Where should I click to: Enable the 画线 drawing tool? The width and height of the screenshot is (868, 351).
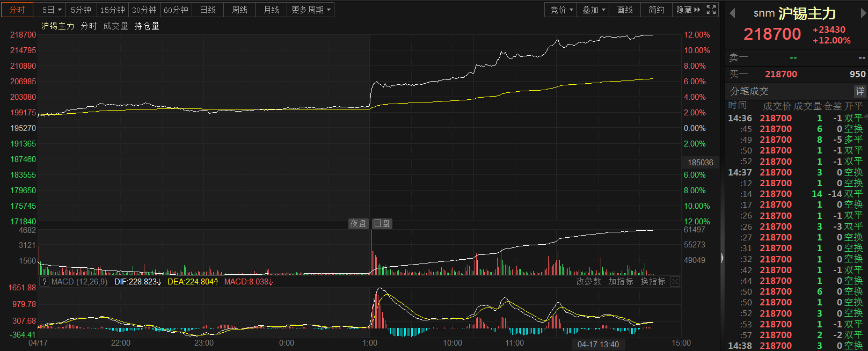click(625, 10)
